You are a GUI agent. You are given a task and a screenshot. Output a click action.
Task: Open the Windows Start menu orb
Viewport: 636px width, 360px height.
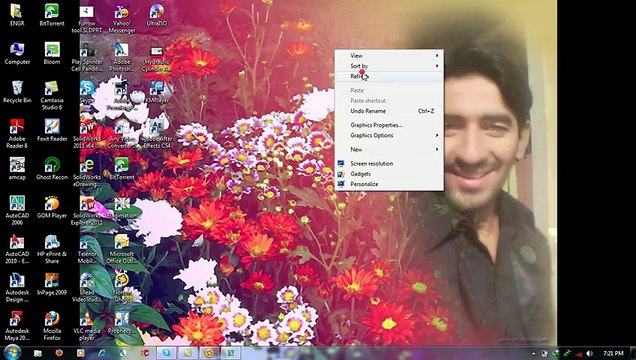[12, 353]
